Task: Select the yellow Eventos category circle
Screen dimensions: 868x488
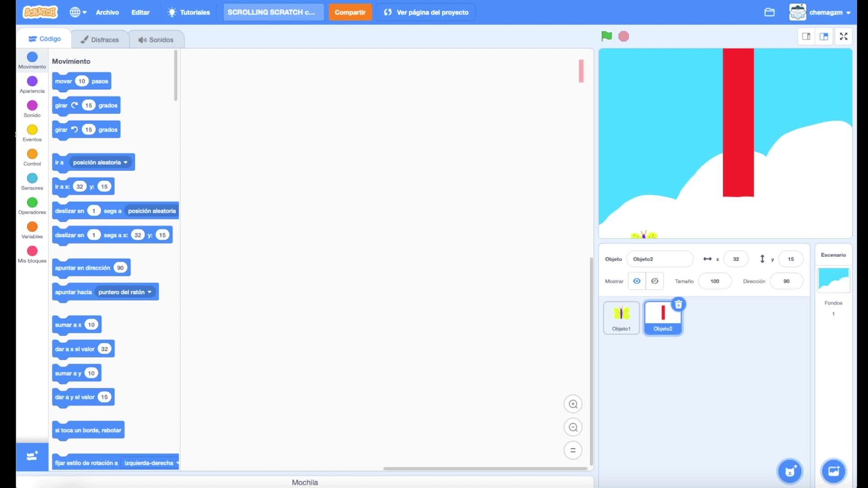Action: coord(32,130)
